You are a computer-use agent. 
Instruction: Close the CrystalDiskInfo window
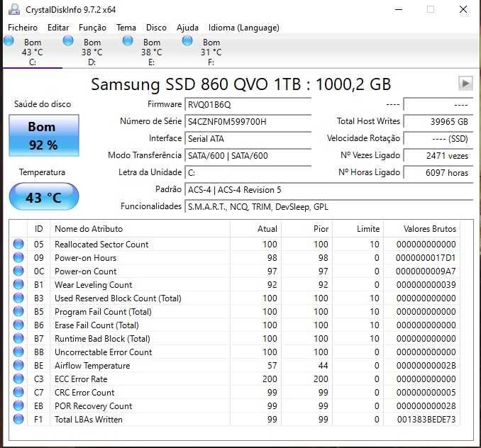463,9
